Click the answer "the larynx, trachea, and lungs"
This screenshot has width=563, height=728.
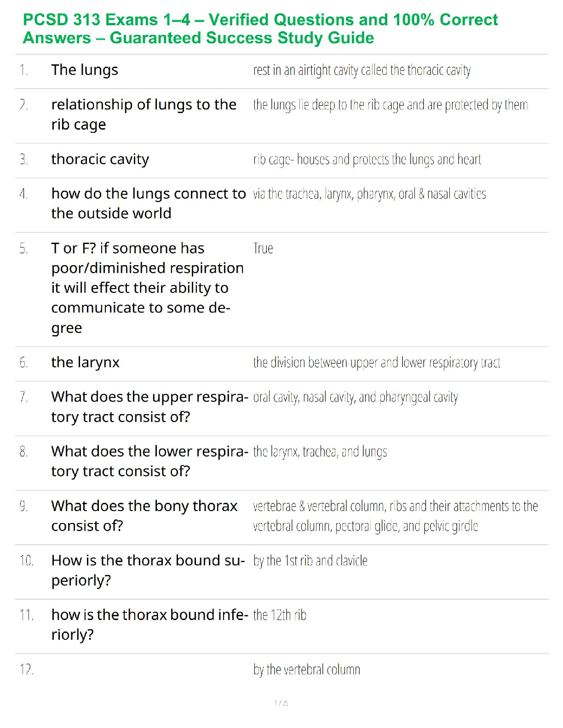click(x=320, y=452)
